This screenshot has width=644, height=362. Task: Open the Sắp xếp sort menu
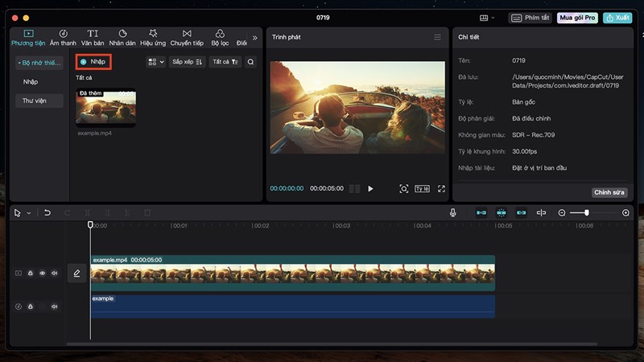(x=187, y=62)
